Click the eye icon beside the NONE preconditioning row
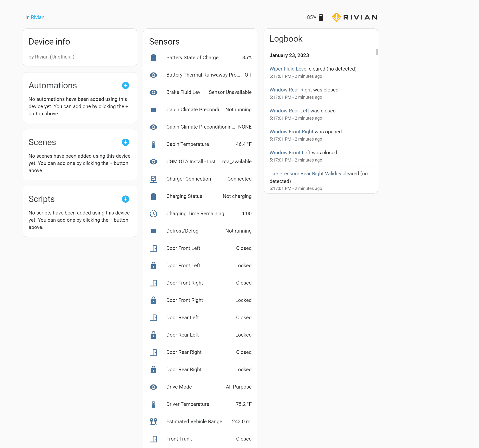479x448 pixels. pyautogui.click(x=153, y=127)
